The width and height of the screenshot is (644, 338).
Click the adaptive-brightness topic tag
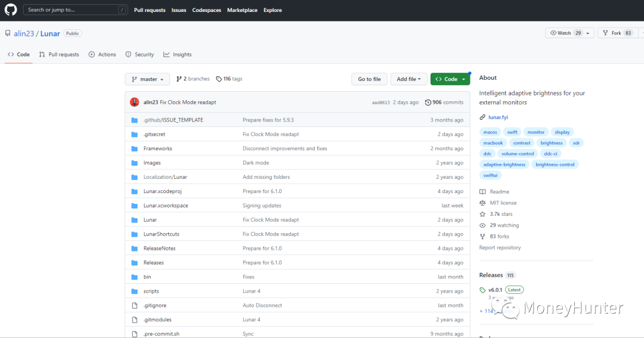(x=504, y=165)
